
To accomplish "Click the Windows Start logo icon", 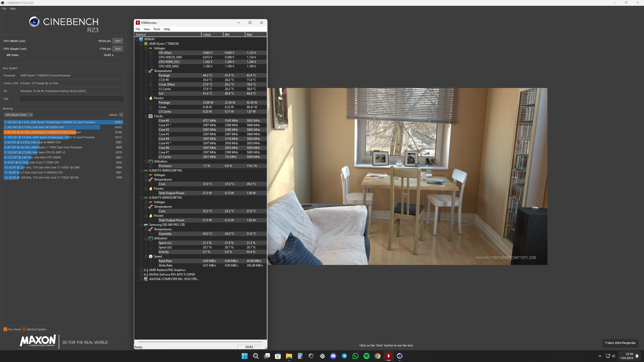I will (245, 356).
